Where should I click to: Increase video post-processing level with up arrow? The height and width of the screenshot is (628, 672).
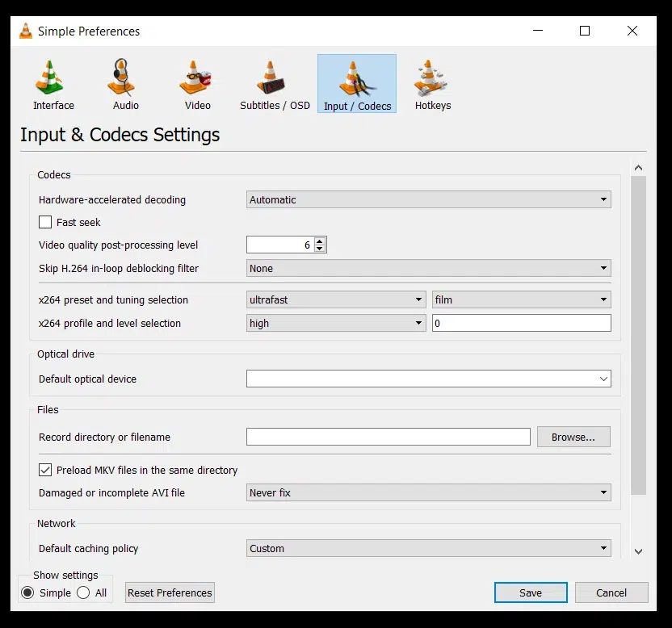[x=319, y=241]
